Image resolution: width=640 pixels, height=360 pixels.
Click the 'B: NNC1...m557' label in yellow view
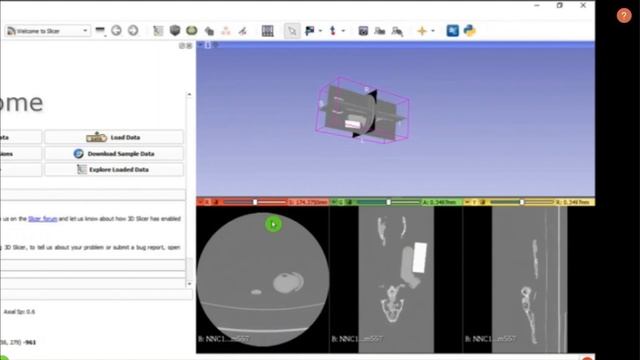click(490, 339)
